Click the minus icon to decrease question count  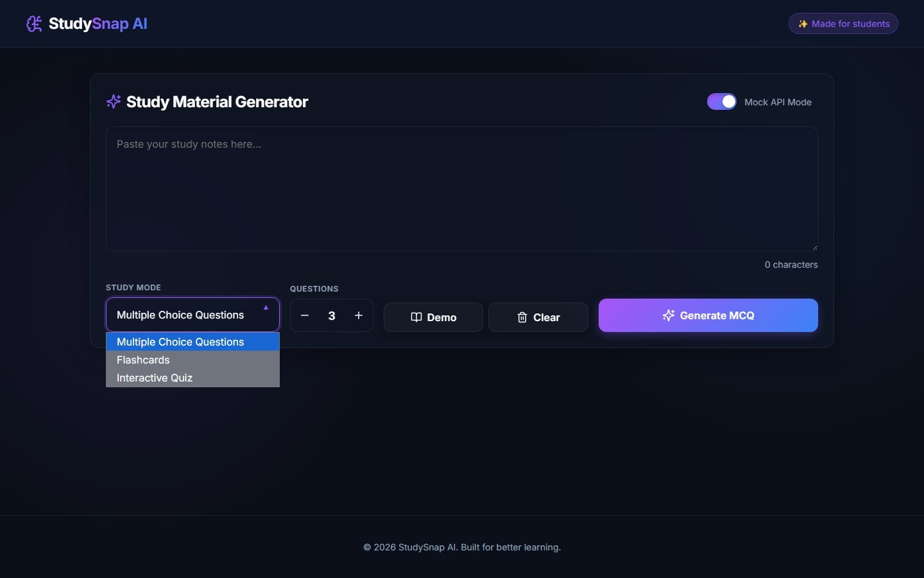click(x=305, y=315)
